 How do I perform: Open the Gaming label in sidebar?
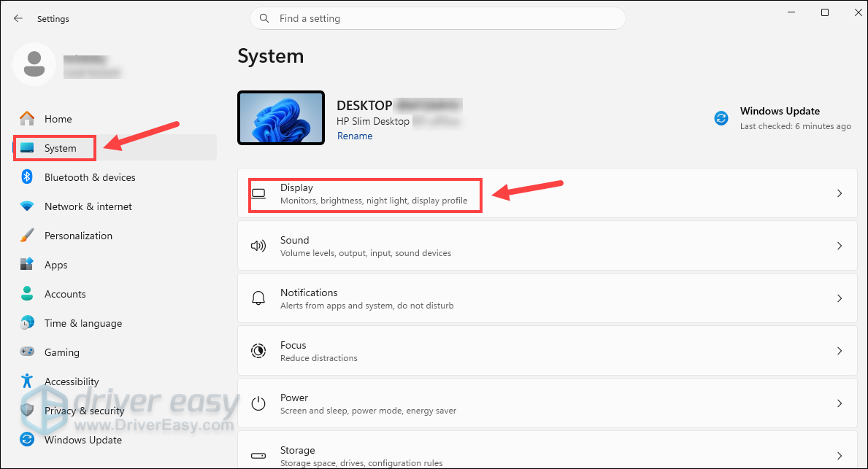[x=61, y=353]
